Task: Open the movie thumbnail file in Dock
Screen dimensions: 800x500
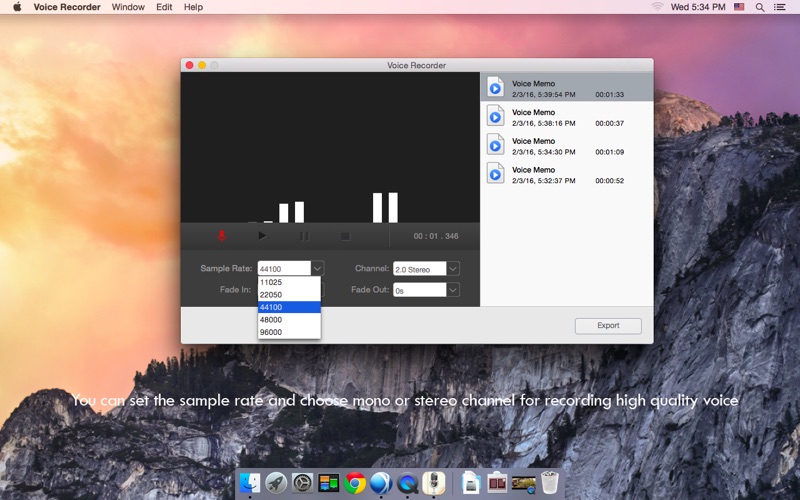Action: pos(523,484)
